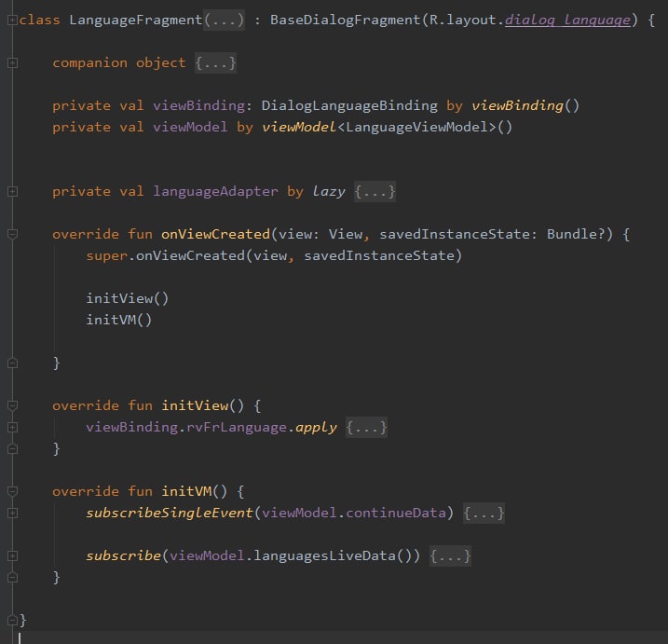The height and width of the screenshot is (644, 668).
Task: Click the viewModel property declaration name
Action: (x=190, y=127)
